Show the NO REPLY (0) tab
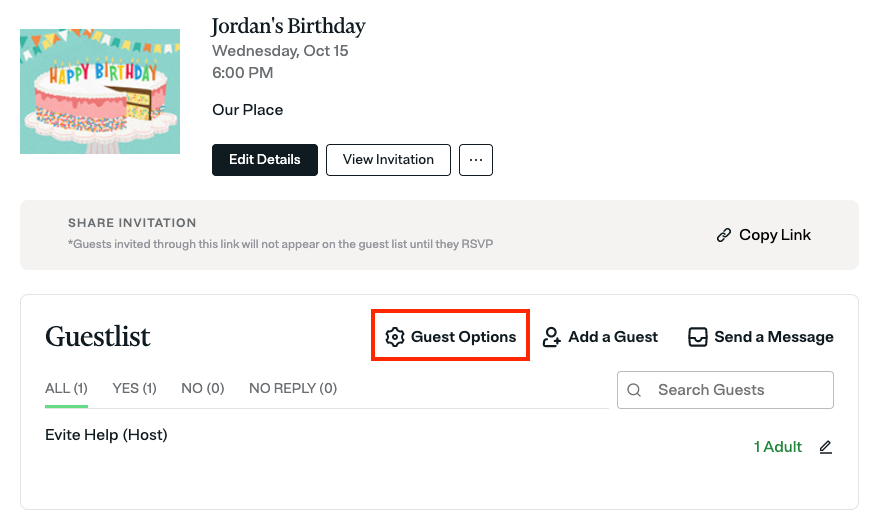This screenshot has width=870, height=521. click(x=293, y=388)
